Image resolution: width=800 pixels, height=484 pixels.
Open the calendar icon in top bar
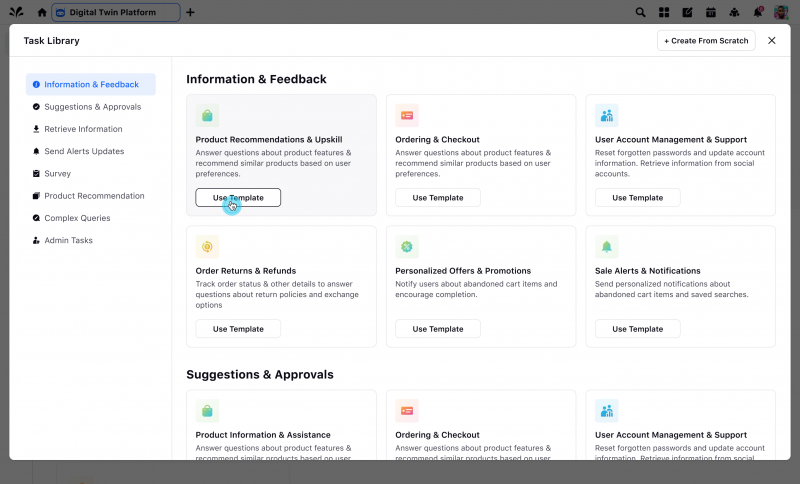pyautogui.click(x=711, y=12)
